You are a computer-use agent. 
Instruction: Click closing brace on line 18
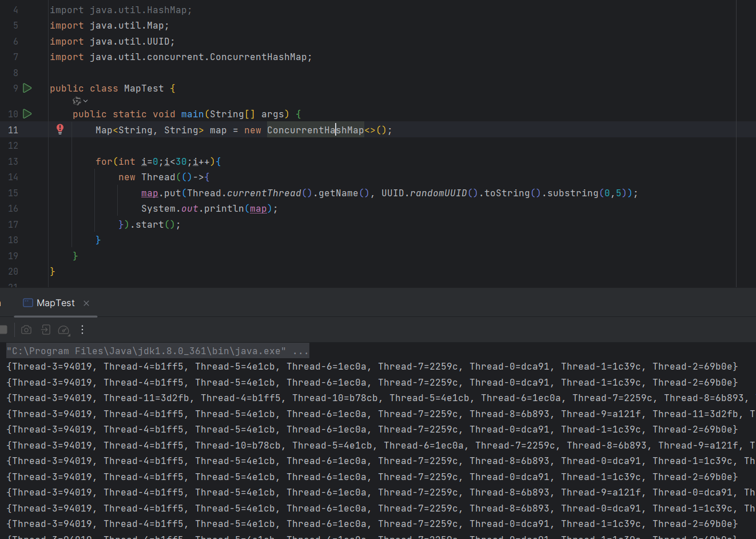pyautogui.click(x=98, y=240)
